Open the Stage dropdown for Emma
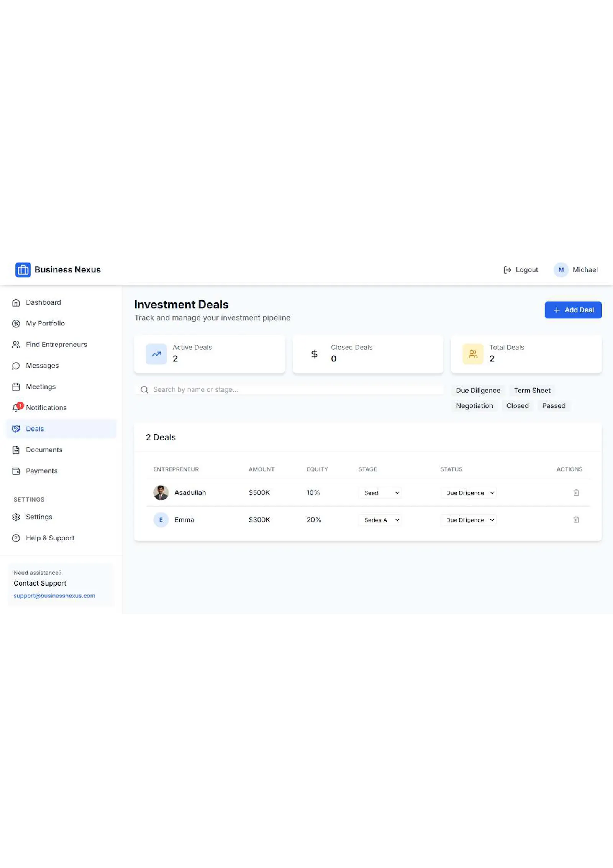 point(380,520)
